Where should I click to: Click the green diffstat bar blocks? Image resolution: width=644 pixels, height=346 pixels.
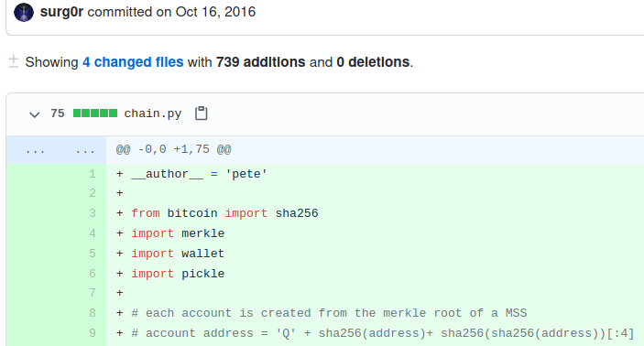click(95, 114)
